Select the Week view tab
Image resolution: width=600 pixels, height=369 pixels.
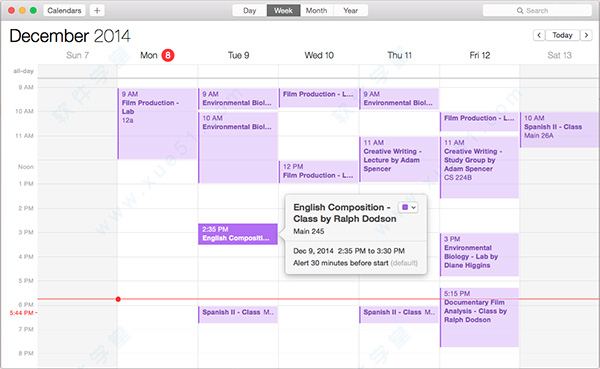283,10
